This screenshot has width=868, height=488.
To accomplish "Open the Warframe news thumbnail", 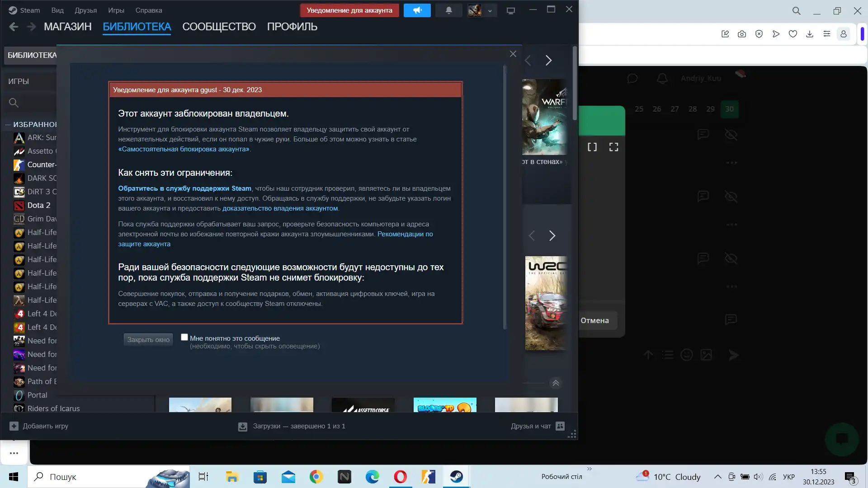I will [544, 117].
